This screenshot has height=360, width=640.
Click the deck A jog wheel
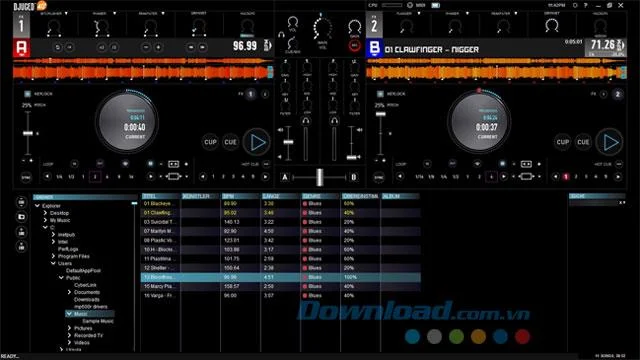(x=126, y=121)
